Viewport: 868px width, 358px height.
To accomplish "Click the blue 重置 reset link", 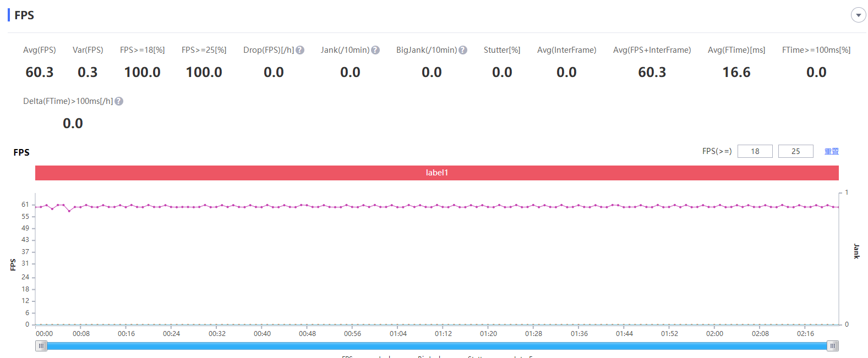I will (x=831, y=151).
